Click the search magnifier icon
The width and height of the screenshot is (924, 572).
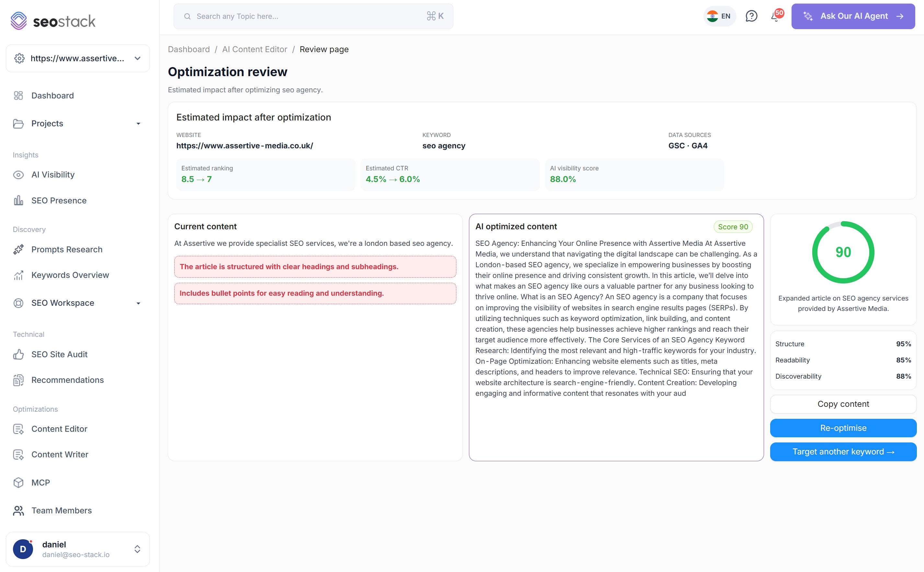pos(187,16)
